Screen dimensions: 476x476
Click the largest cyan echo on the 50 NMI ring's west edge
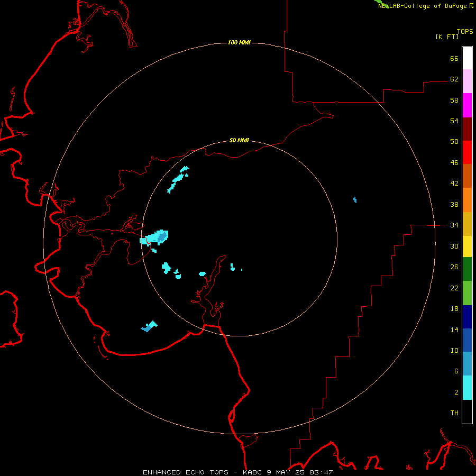pos(154,238)
